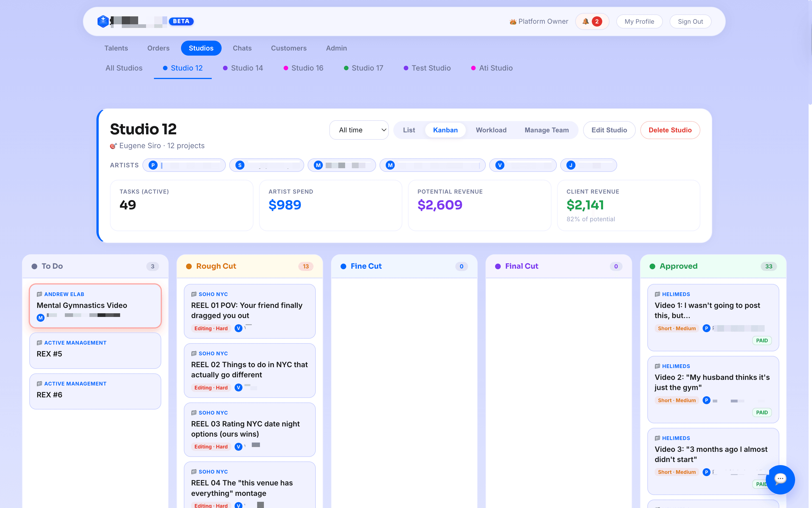
Task: Open the REX #5 task card
Action: pos(95,351)
